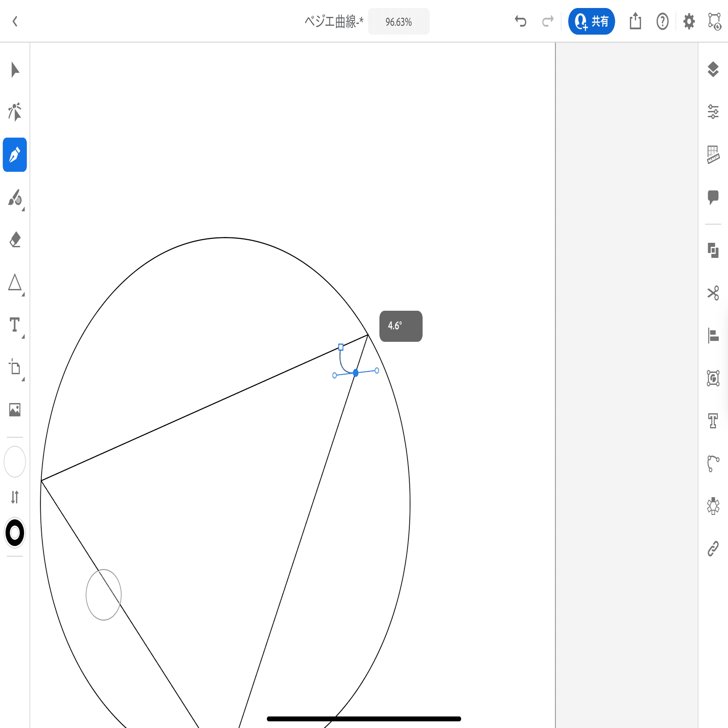Open the Combine shapes panel
Viewport: 728px width, 728px height.
coord(713,250)
